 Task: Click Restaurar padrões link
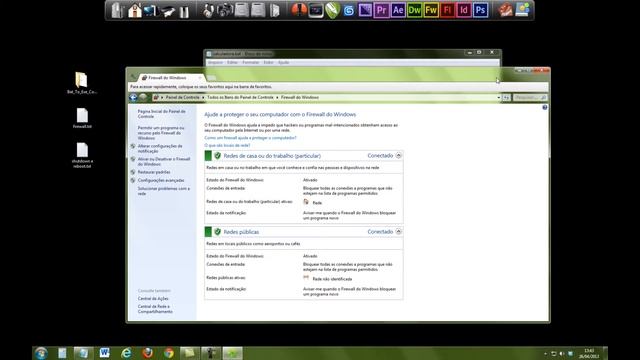154,172
